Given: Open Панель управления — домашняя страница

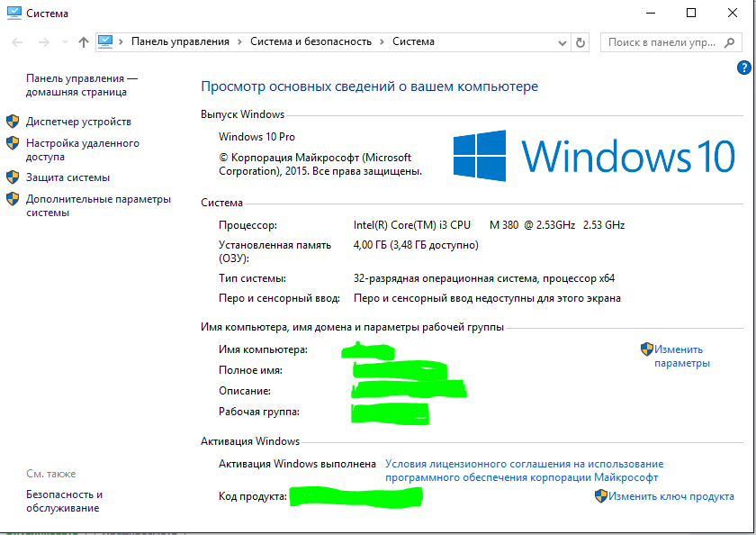Looking at the screenshot, I should tap(82, 85).
